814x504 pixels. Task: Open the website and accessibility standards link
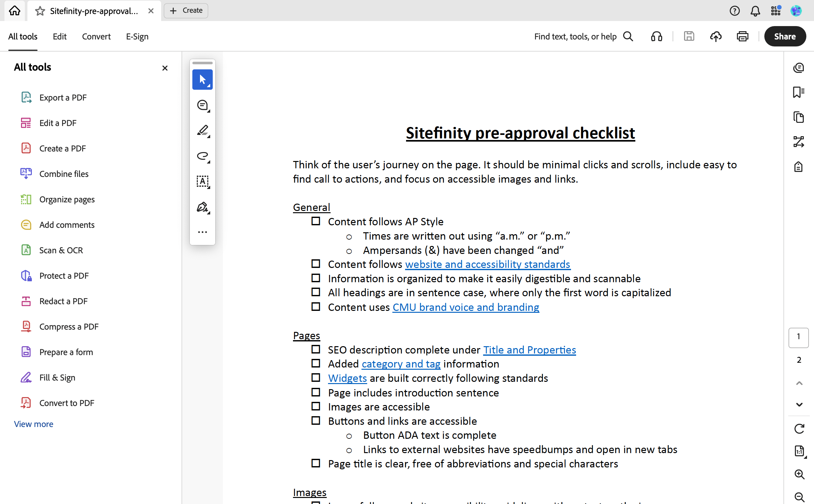(487, 264)
